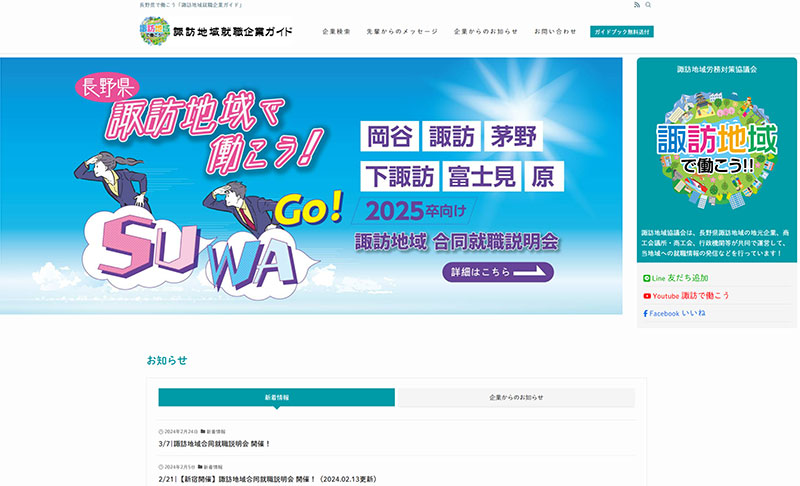Screen dimensions: 800x486
Task: Open the 企業検索 menu item
Action: 336,32
